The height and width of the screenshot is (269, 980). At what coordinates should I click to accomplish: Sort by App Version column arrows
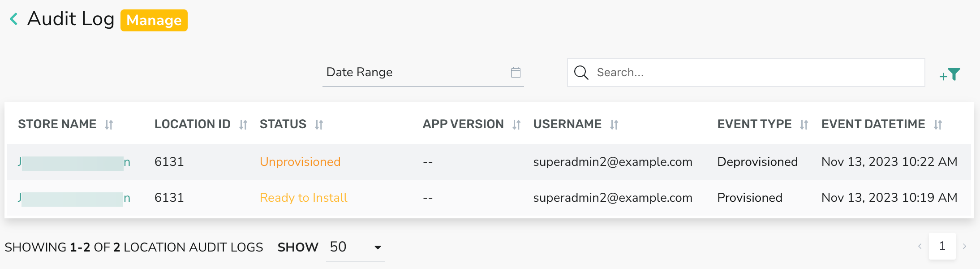pos(516,125)
